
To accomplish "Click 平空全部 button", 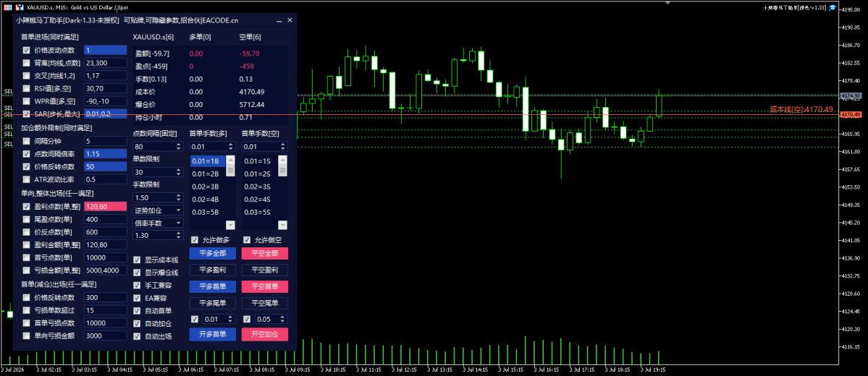I will (x=265, y=254).
